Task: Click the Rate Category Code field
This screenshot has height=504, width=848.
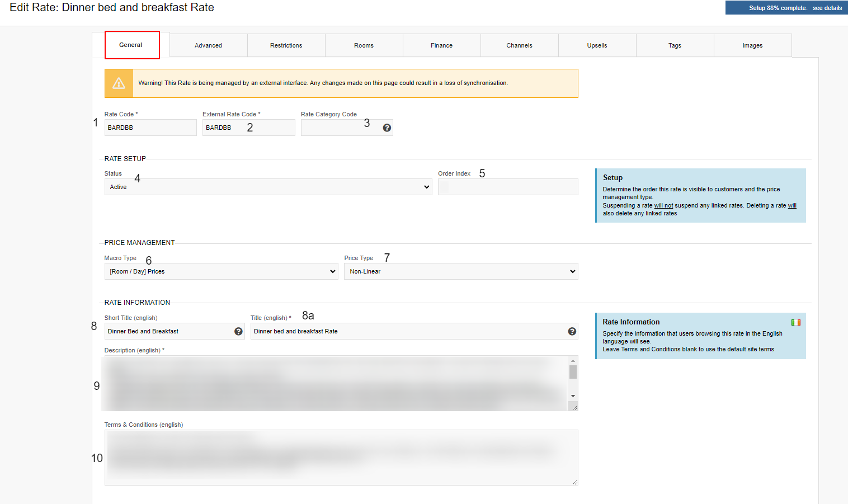Action: (347, 128)
